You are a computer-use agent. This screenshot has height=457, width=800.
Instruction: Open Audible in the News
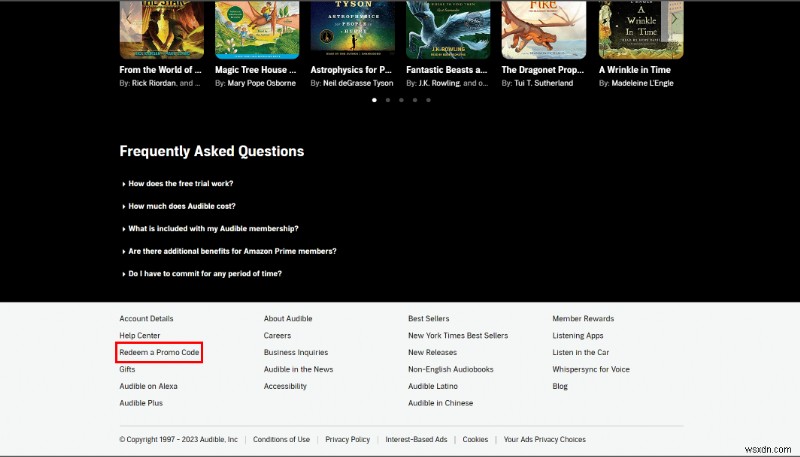pyautogui.click(x=298, y=369)
